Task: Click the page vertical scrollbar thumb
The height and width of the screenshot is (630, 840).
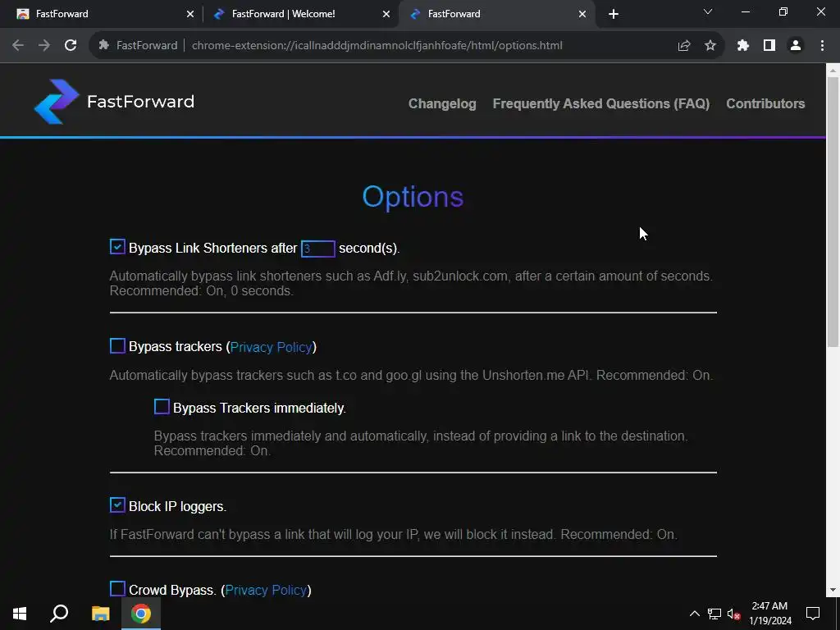Action: click(x=833, y=212)
